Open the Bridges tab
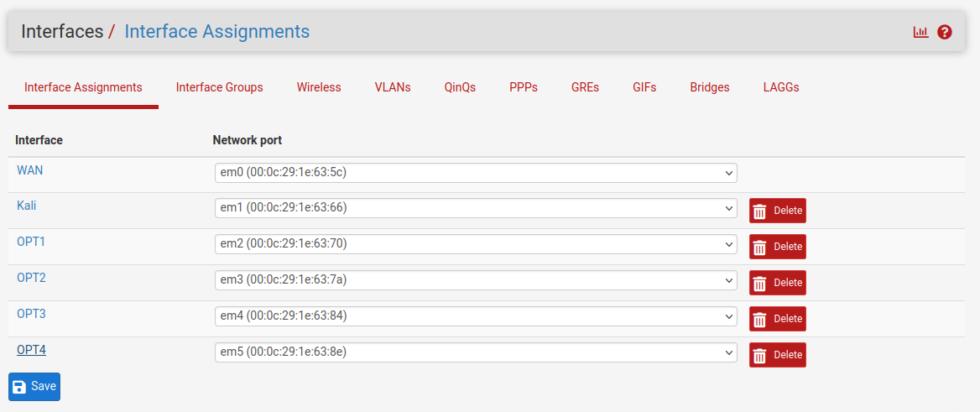This screenshot has height=412, width=980. [x=710, y=87]
